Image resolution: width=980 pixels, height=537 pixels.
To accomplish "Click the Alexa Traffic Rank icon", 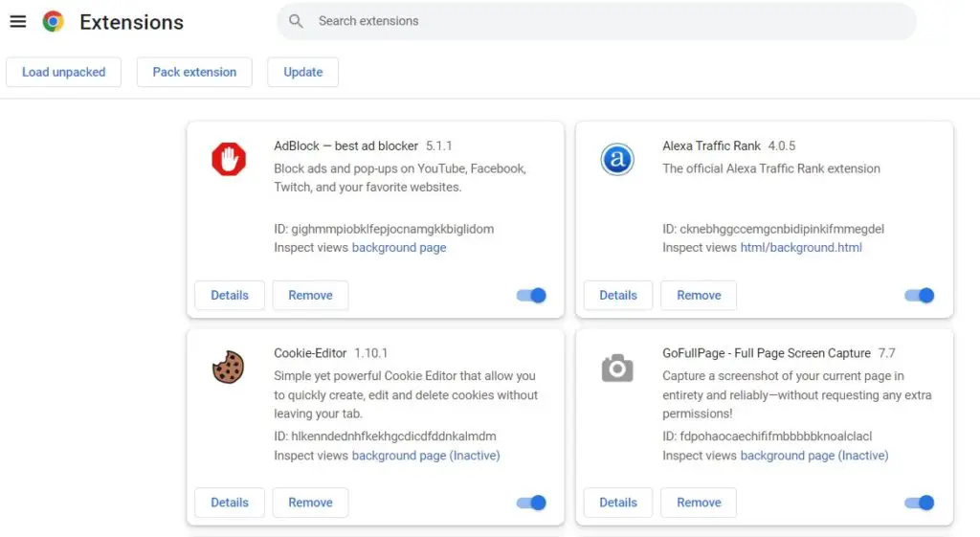I will pyautogui.click(x=617, y=159).
